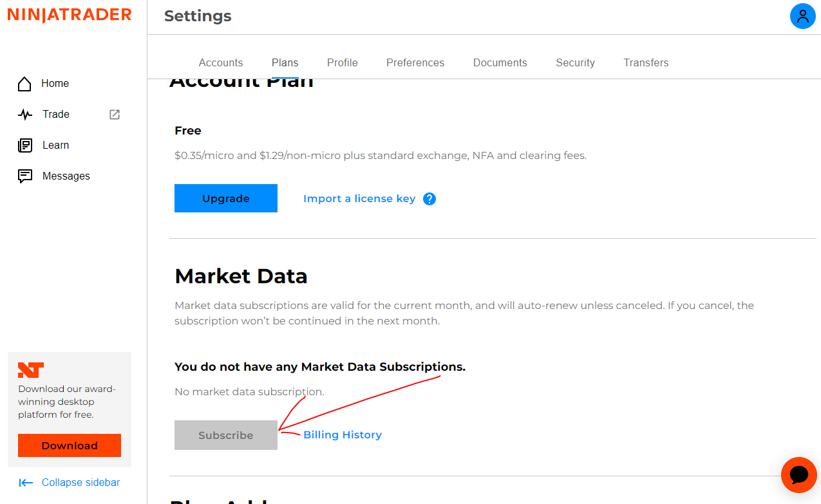
Task: Click the Messages chat icon in sidebar
Action: pyautogui.click(x=25, y=176)
